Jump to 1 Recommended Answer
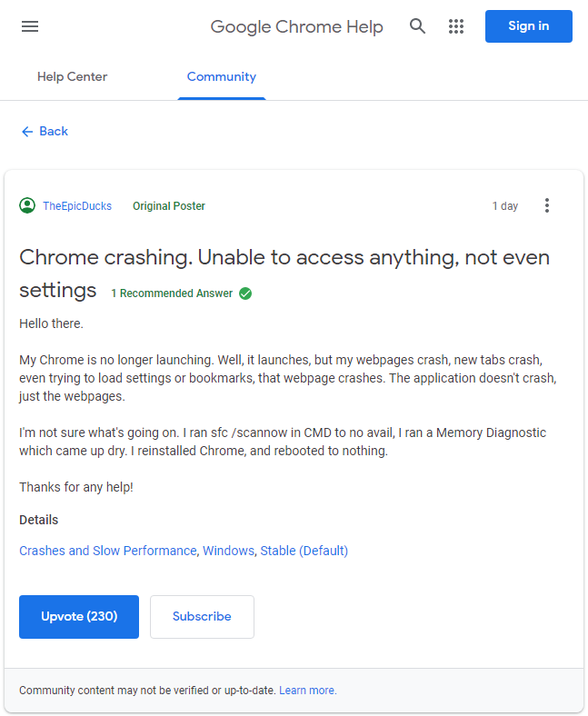Image resolution: width=588 pixels, height=716 pixels. pos(172,293)
